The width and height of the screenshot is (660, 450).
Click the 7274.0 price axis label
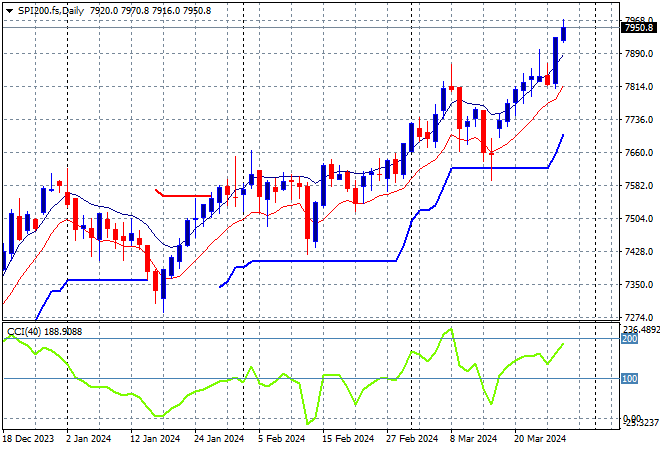pos(639,317)
